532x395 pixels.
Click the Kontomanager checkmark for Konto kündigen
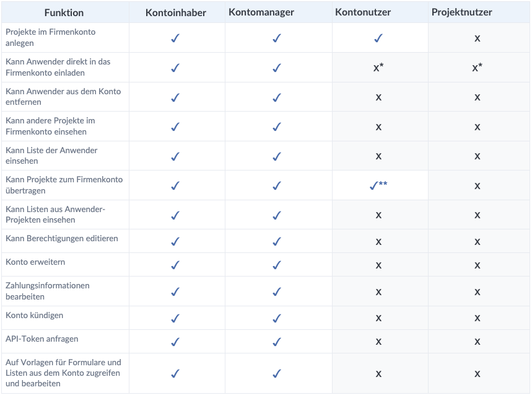click(x=277, y=318)
